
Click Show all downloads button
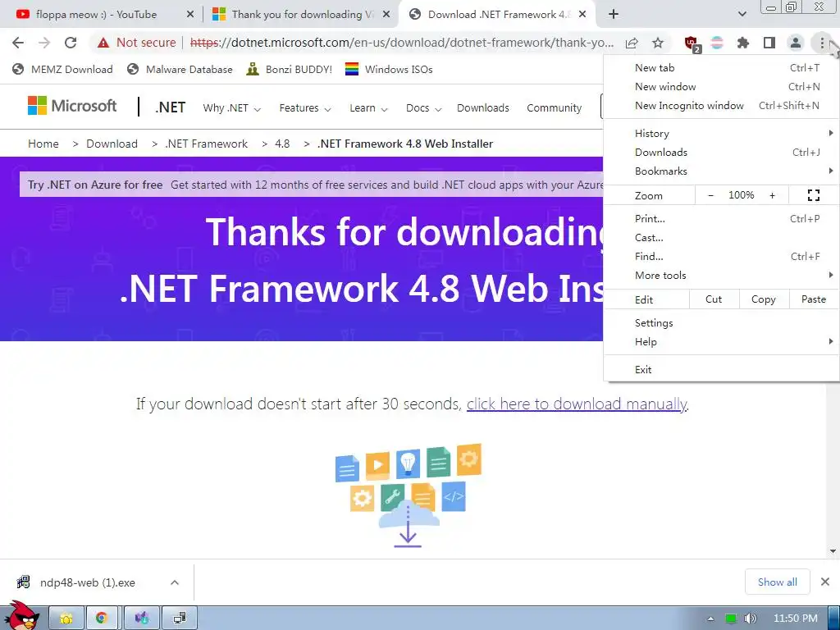pyautogui.click(x=778, y=582)
